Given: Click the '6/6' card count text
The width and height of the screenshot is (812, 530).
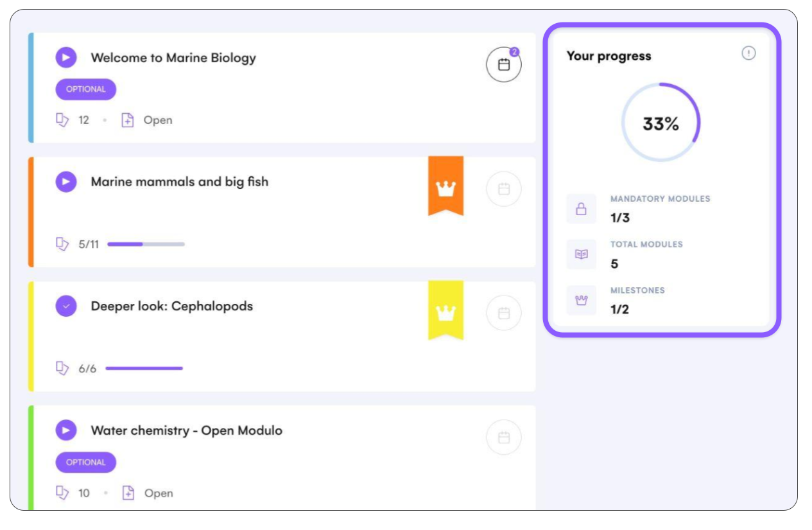Looking at the screenshot, I should pyautogui.click(x=87, y=369).
